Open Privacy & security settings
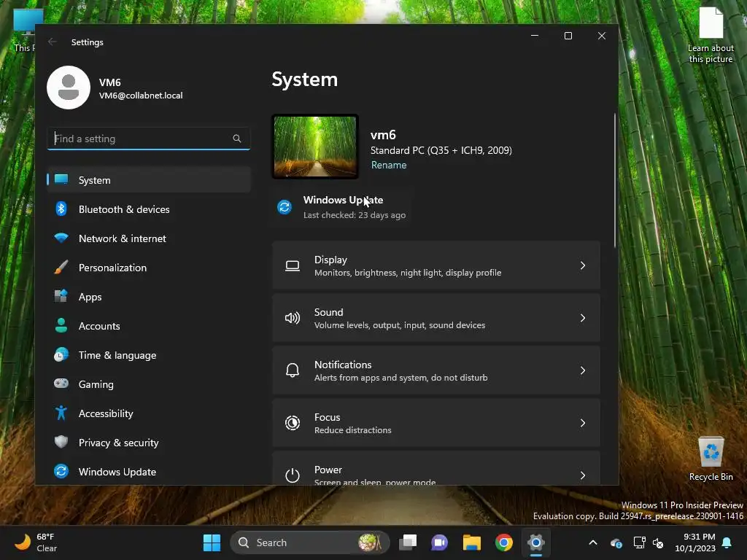This screenshot has height=560, width=747. 149,443
